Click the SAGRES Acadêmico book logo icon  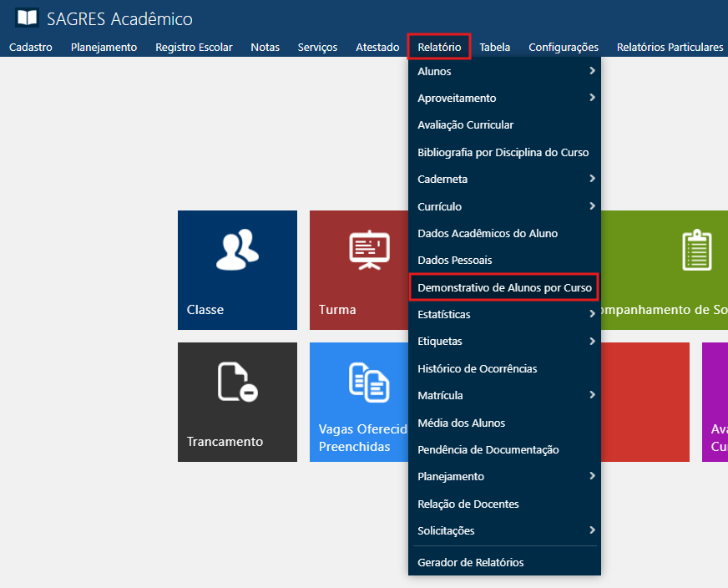[27, 18]
